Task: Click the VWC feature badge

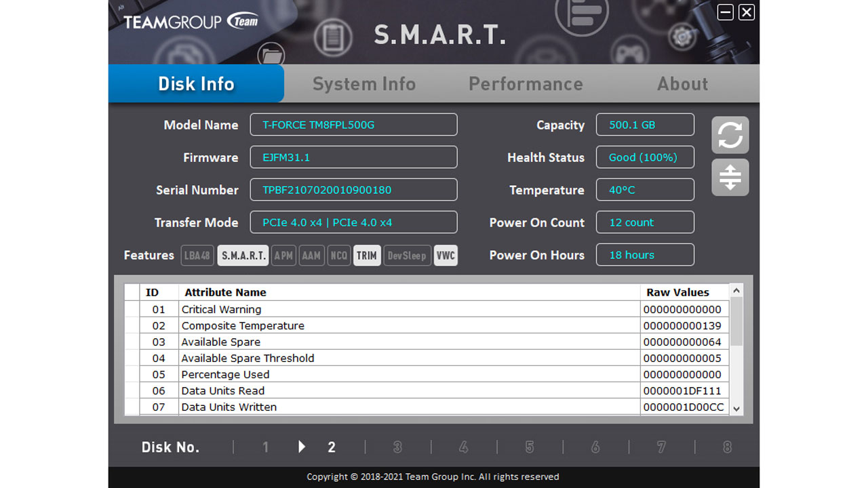Action: click(x=446, y=256)
